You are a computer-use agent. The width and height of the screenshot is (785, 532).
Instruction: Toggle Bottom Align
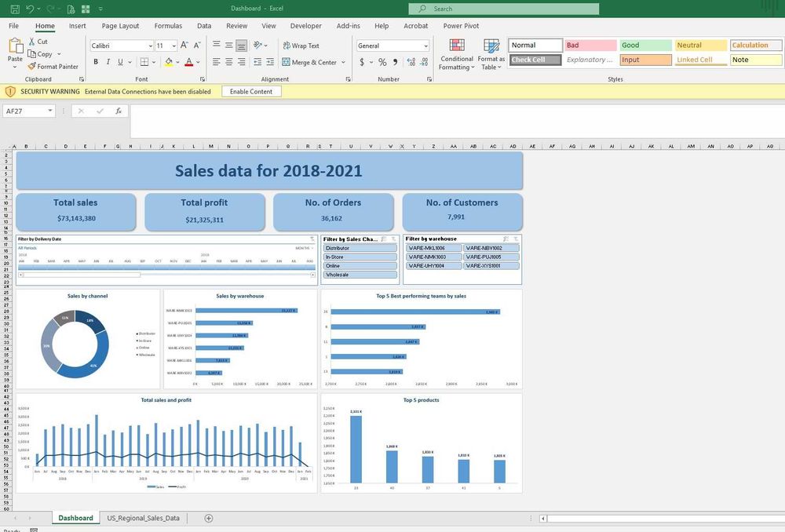(x=241, y=46)
